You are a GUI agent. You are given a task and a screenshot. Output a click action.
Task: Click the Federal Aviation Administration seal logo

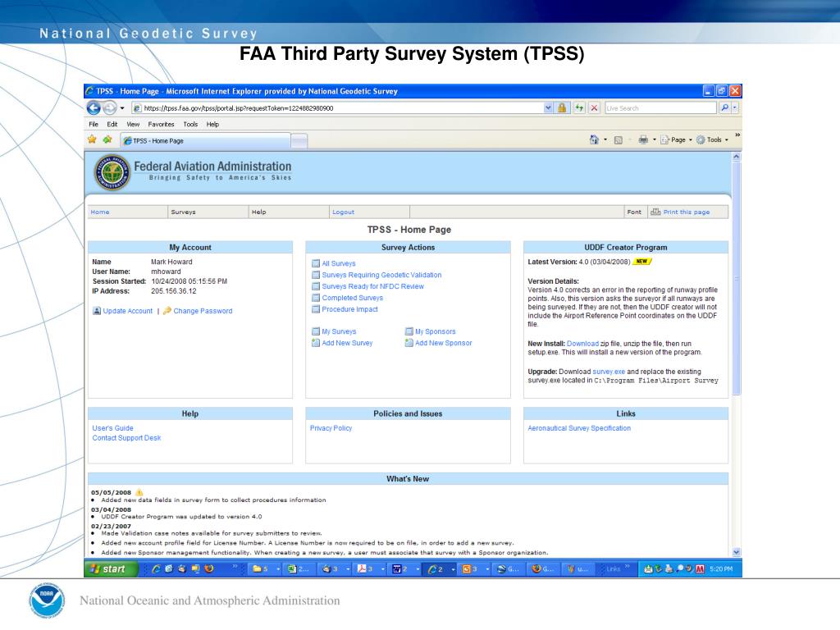point(112,173)
